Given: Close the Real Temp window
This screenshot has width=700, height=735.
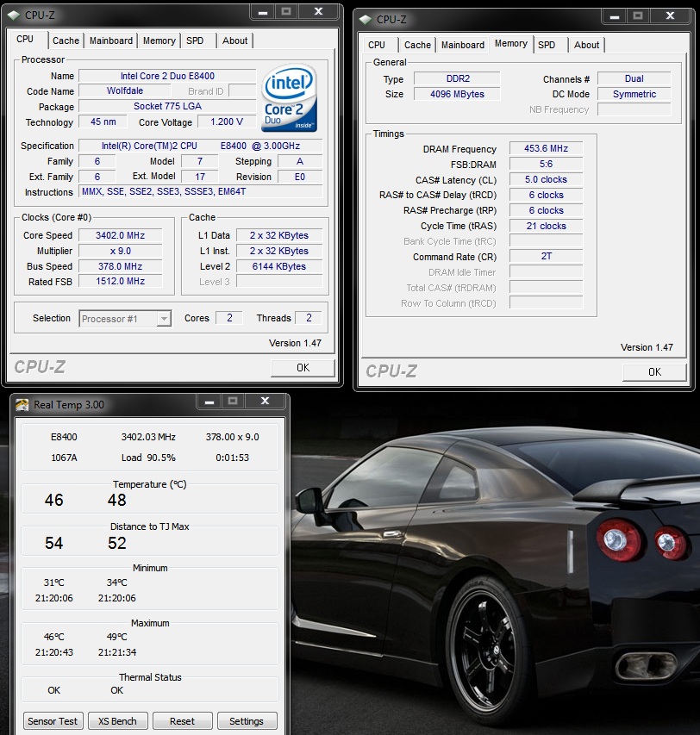Looking at the screenshot, I should [265, 402].
